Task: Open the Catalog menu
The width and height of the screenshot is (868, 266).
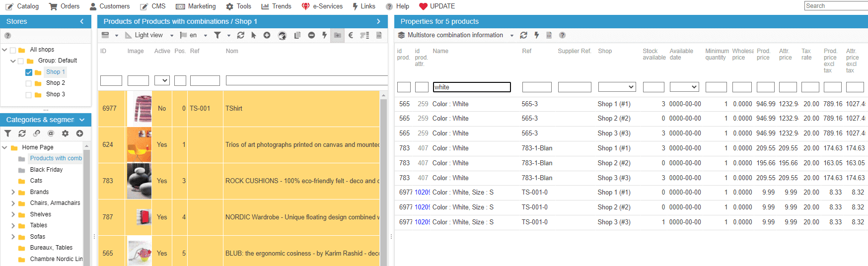Action: [x=22, y=6]
